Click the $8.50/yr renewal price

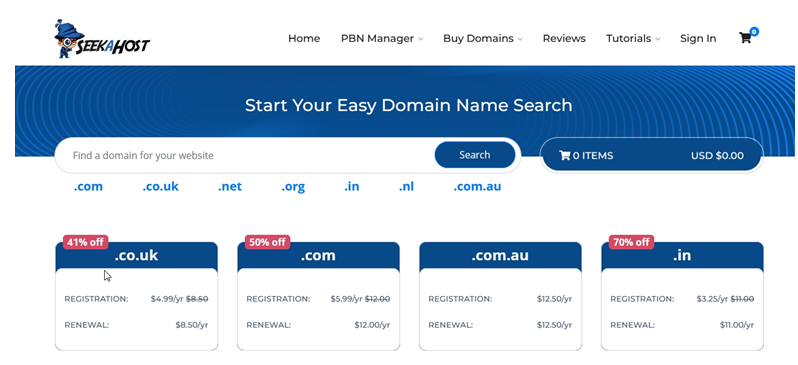click(192, 325)
